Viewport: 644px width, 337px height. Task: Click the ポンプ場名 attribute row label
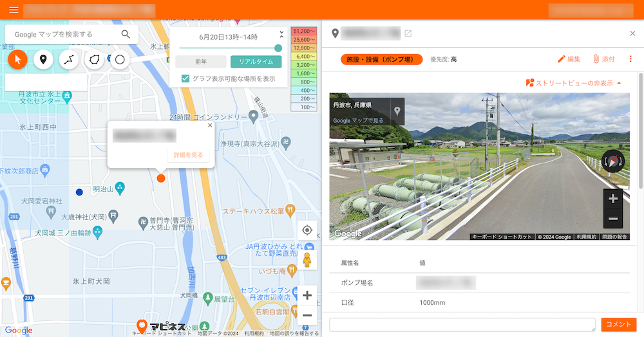click(357, 283)
